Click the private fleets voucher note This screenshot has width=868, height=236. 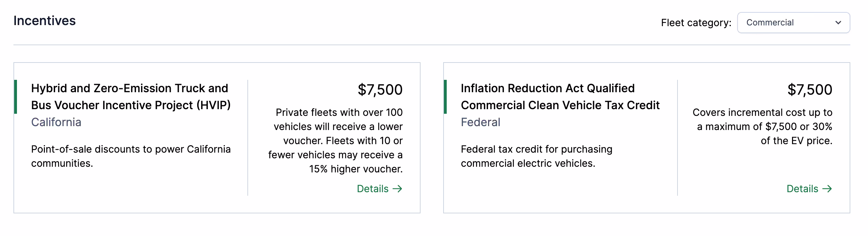336,141
